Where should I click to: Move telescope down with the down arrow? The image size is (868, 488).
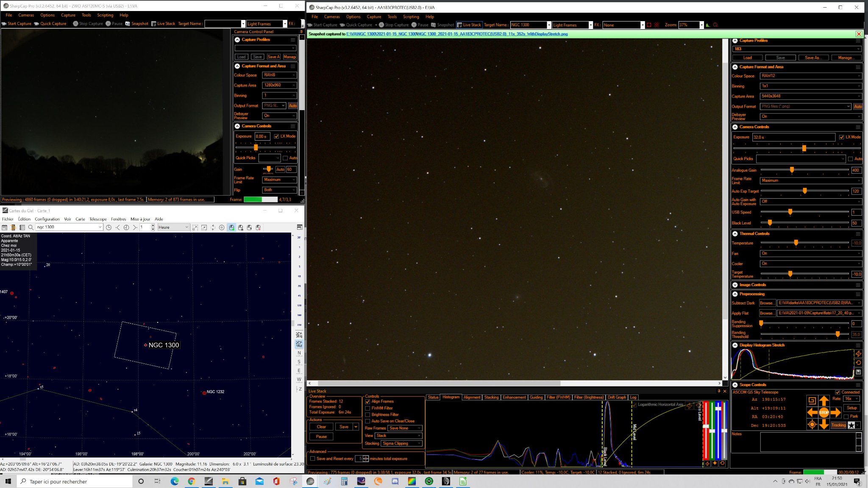click(x=823, y=424)
